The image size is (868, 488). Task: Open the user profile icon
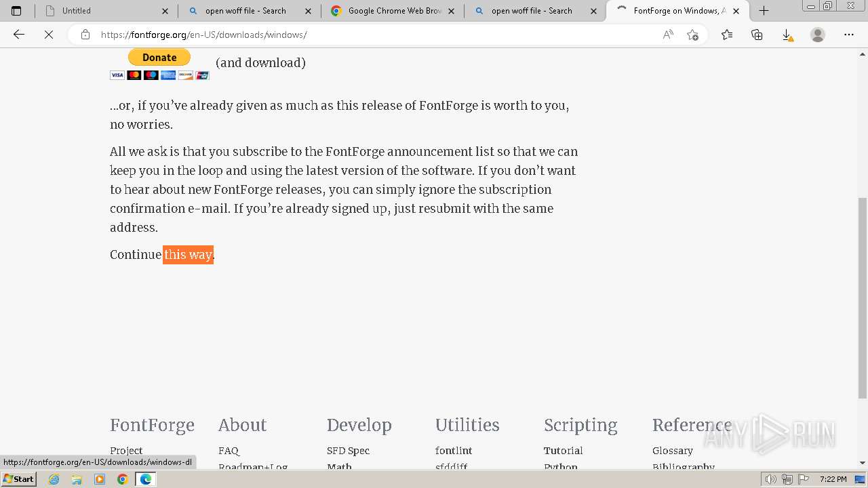(818, 35)
